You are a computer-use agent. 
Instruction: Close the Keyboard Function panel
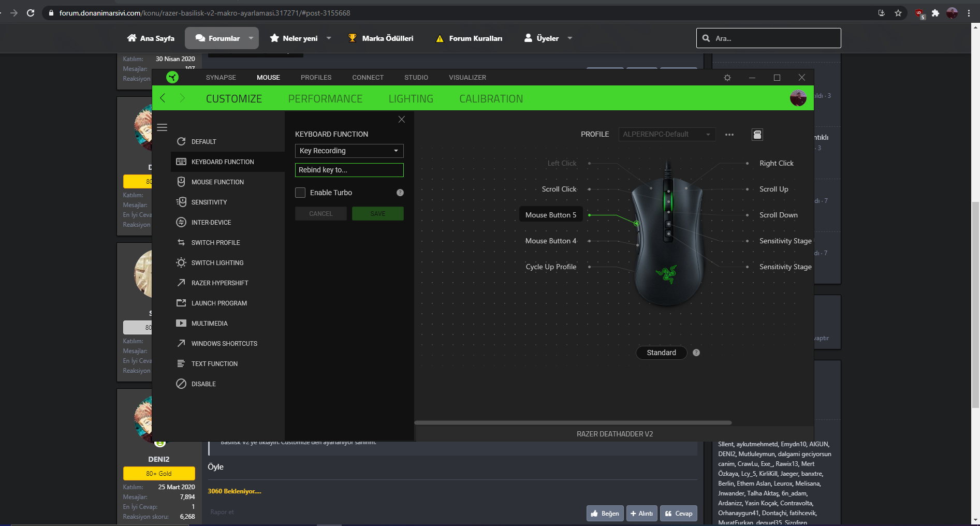402,120
